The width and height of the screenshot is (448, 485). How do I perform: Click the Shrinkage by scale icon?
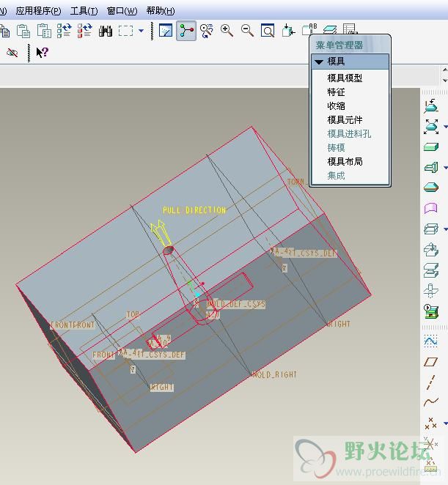click(431, 127)
